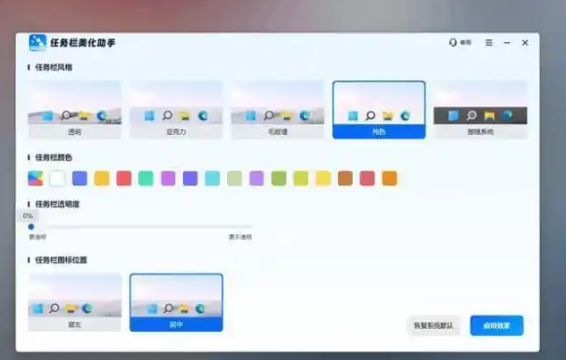Select the highlighted 纯色 taskbar style card
The image size is (566, 360).
pyautogui.click(x=379, y=110)
